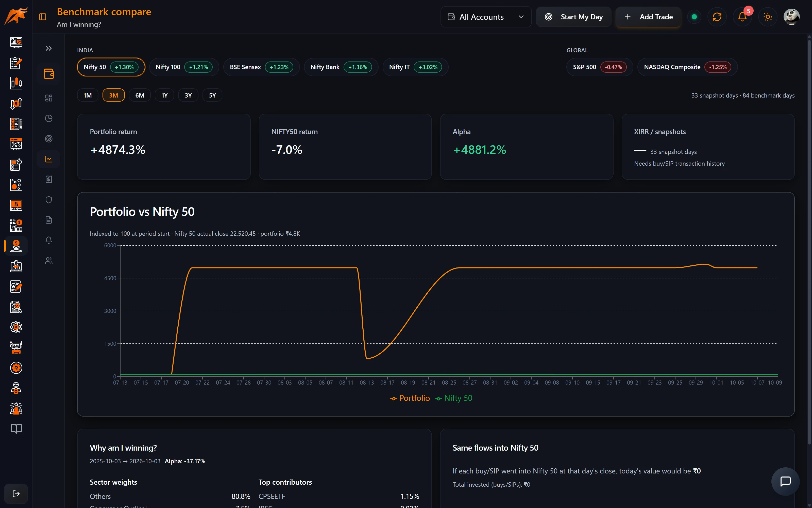Viewport: 812px width, 508px height.
Task: Click the logout icon at sidebar bottom
Action: pyautogui.click(x=16, y=494)
